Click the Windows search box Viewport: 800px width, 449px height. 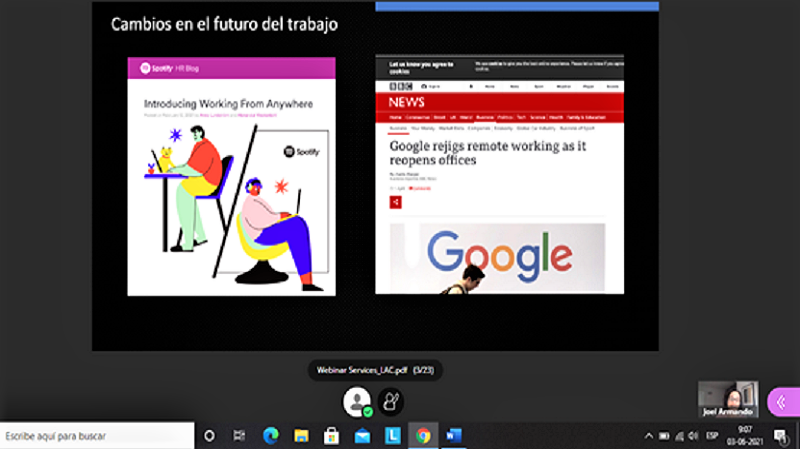pyautogui.click(x=97, y=436)
